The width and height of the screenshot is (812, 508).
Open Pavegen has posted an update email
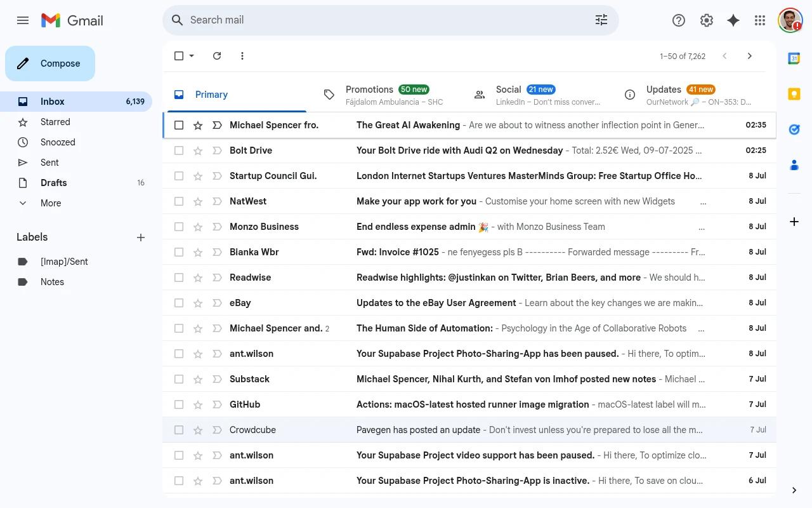(x=469, y=430)
